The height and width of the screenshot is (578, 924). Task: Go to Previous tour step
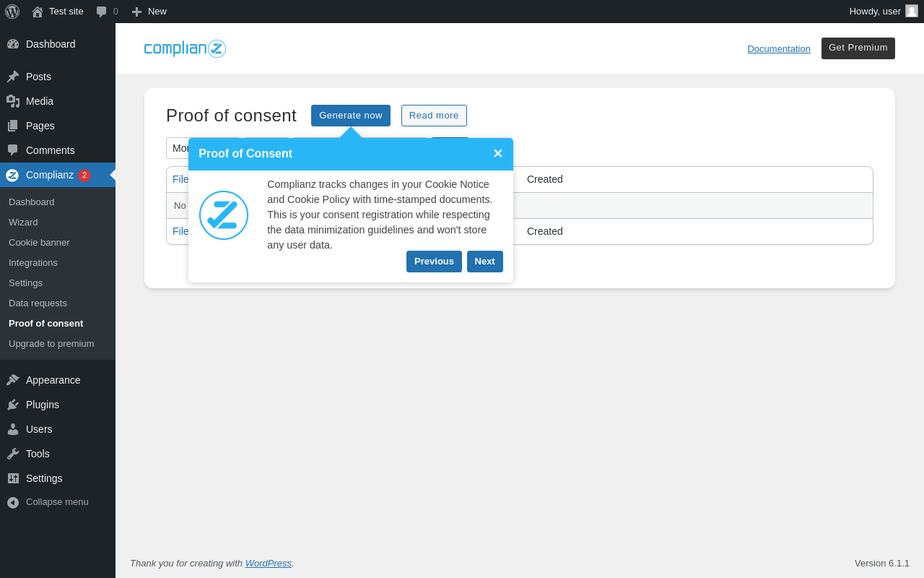click(434, 262)
